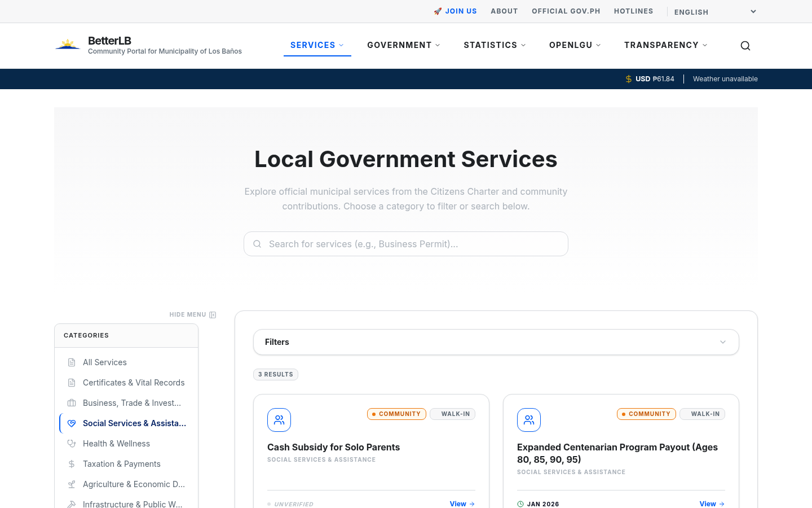Select Infrastructure & Public Works category
Screen dimensions: 812x508
(126, 502)
